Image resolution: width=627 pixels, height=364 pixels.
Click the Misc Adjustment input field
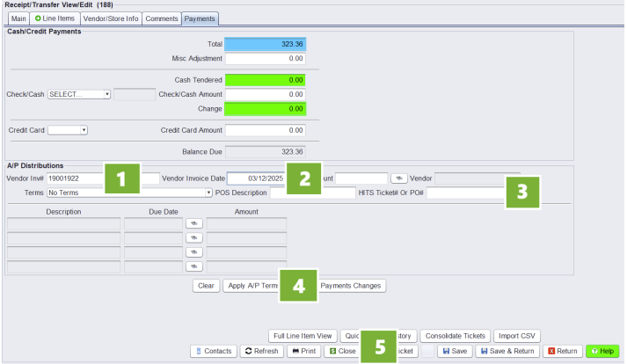[x=265, y=59]
